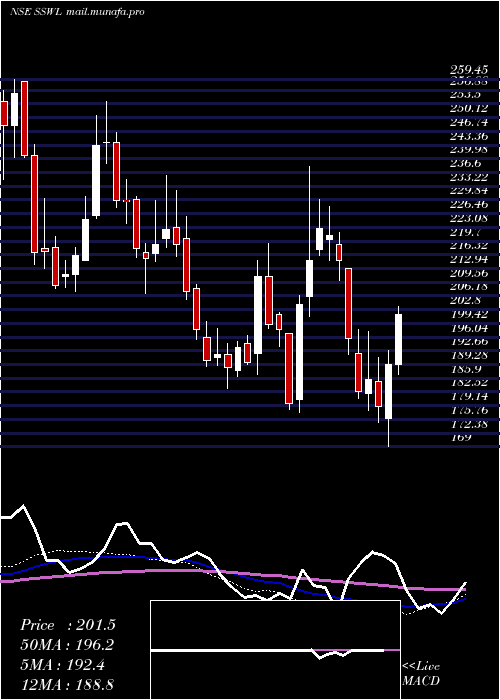The height and width of the screenshot is (700, 500).
Task: Select the 250.12 price axis label
Action: (468, 108)
